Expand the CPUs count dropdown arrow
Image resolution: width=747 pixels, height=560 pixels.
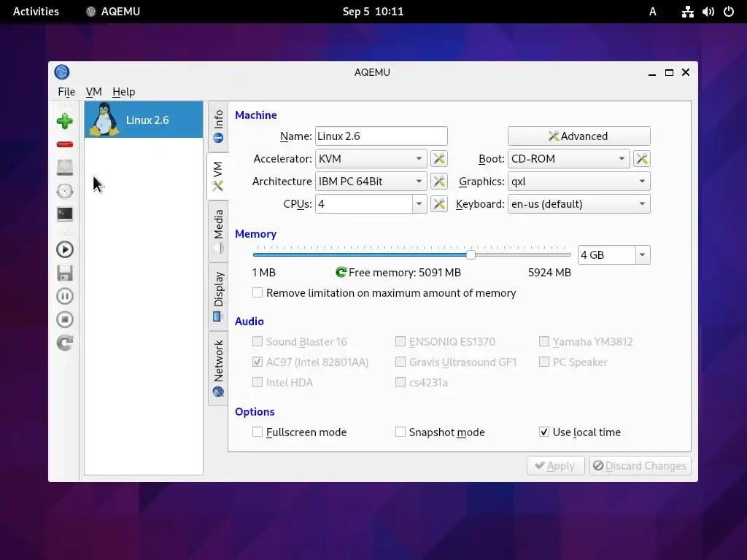coord(419,204)
